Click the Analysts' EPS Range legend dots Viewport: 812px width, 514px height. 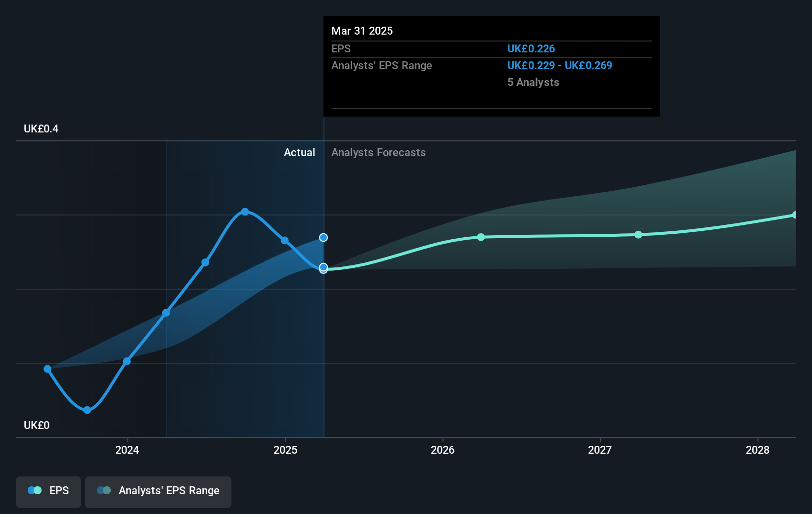click(x=103, y=490)
